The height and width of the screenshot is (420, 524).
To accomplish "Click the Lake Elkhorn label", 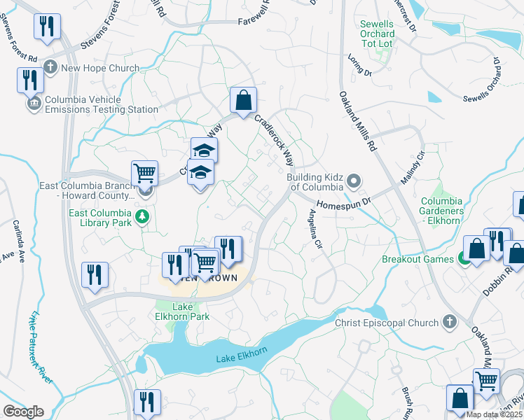I will coord(235,358).
